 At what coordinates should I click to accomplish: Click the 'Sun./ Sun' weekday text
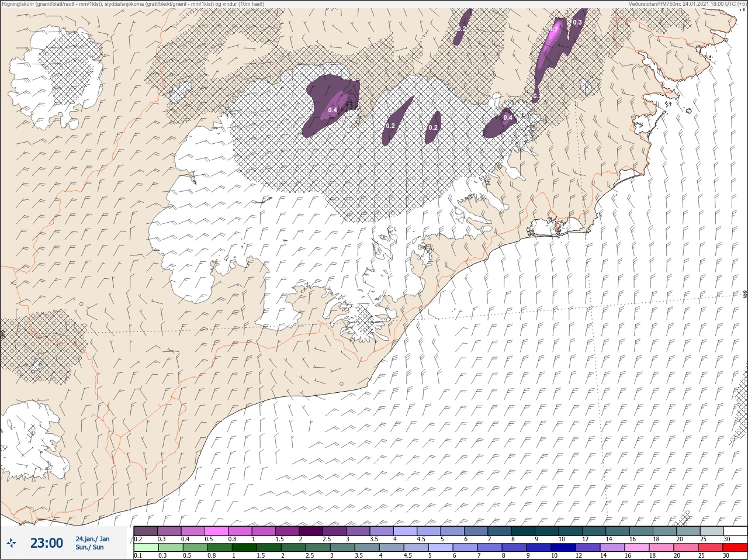click(89, 547)
